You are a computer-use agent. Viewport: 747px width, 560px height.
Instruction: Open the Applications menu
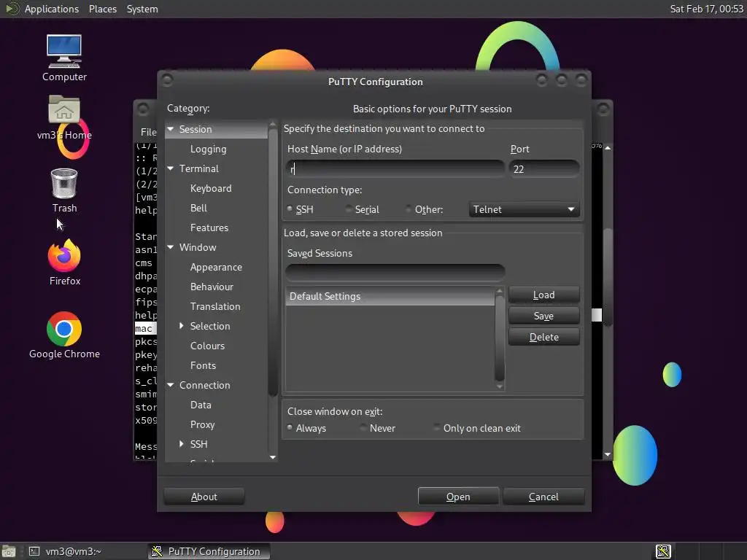(52, 9)
